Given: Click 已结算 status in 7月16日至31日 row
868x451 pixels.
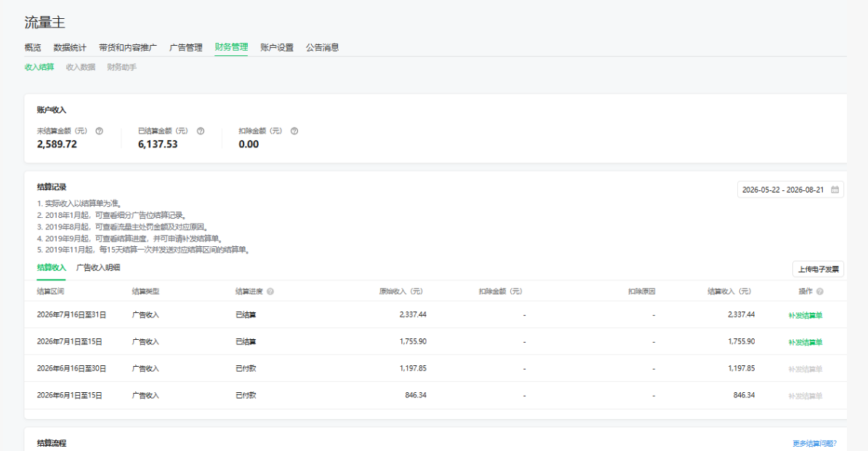Looking at the screenshot, I should tap(246, 315).
